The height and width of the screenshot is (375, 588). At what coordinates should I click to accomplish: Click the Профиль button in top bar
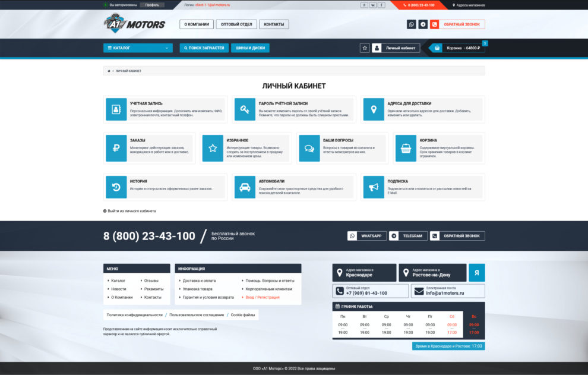click(x=152, y=5)
